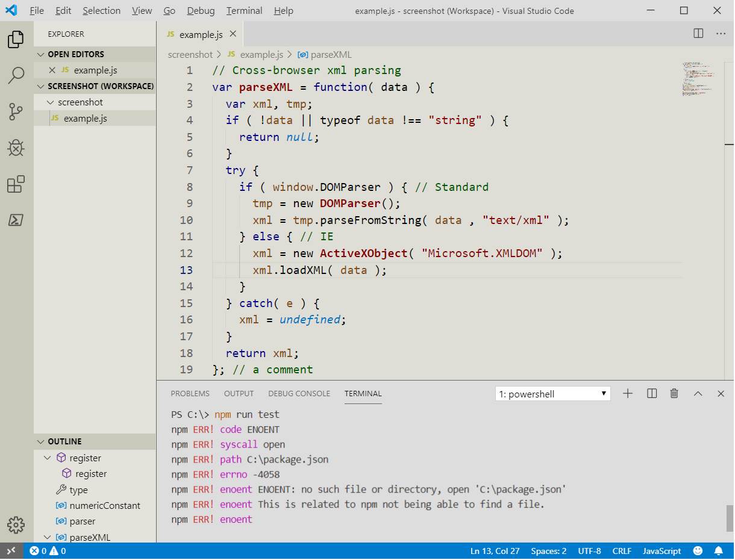This screenshot has width=735, height=560.
Task: Open notifications bell icon
Action: coord(718,551)
